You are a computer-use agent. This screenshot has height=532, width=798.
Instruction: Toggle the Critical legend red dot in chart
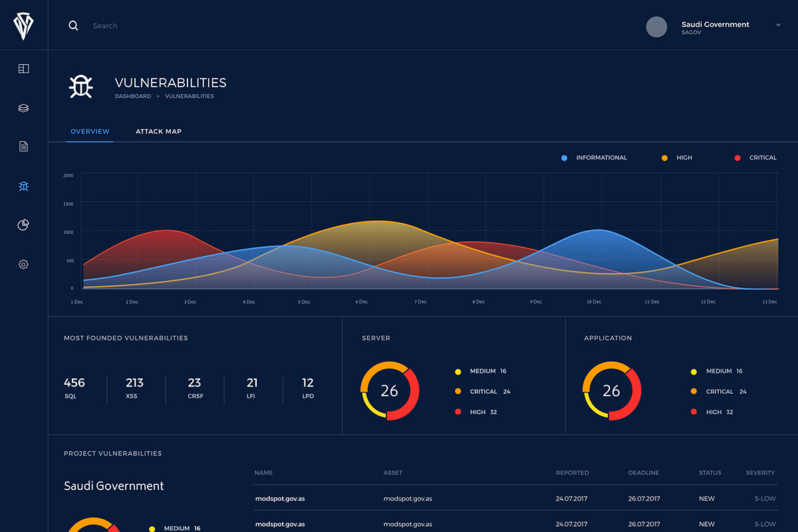(x=737, y=158)
